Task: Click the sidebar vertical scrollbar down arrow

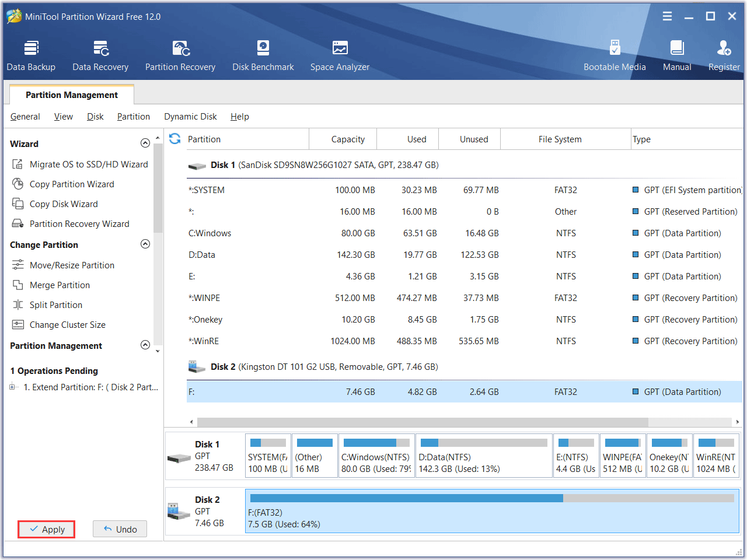Action: pos(158,351)
